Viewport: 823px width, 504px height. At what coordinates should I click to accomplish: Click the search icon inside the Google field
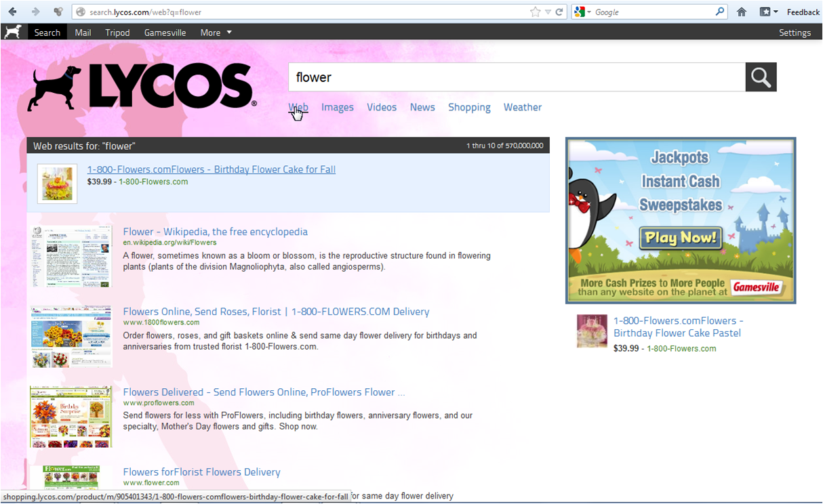click(720, 12)
